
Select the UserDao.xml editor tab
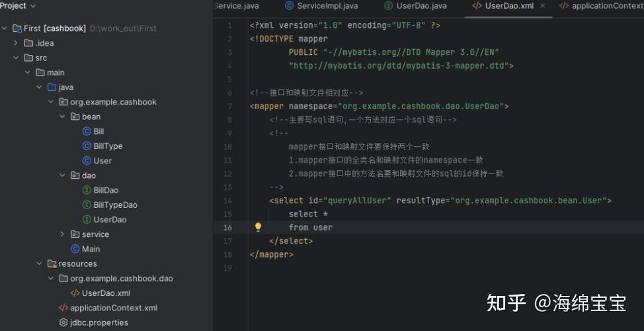tap(508, 6)
